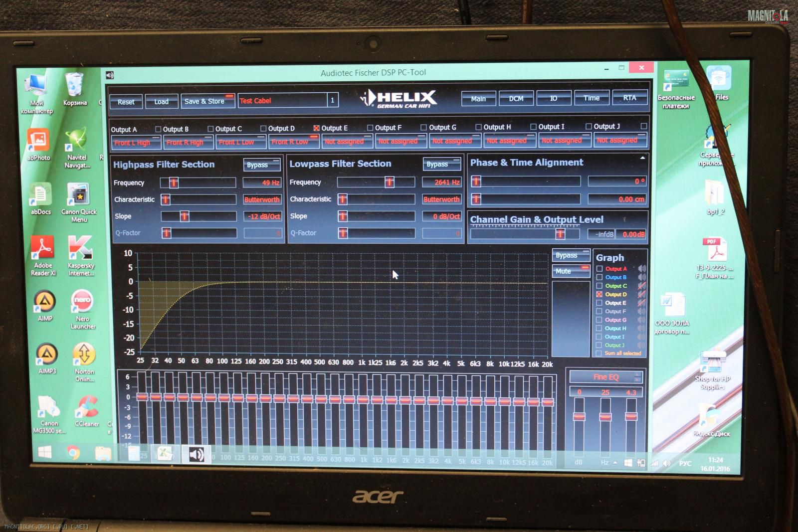The width and height of the screenshot is (798, 532).
Task: Open the Recycle Bin (Корзина) icon
Action: [x=75, y=89]
